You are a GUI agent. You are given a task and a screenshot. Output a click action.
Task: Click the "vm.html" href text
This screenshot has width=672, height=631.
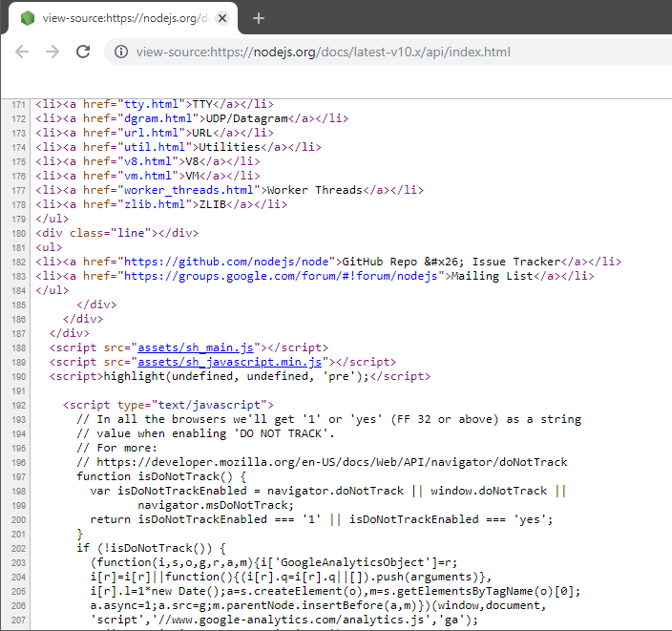(147, 176)
